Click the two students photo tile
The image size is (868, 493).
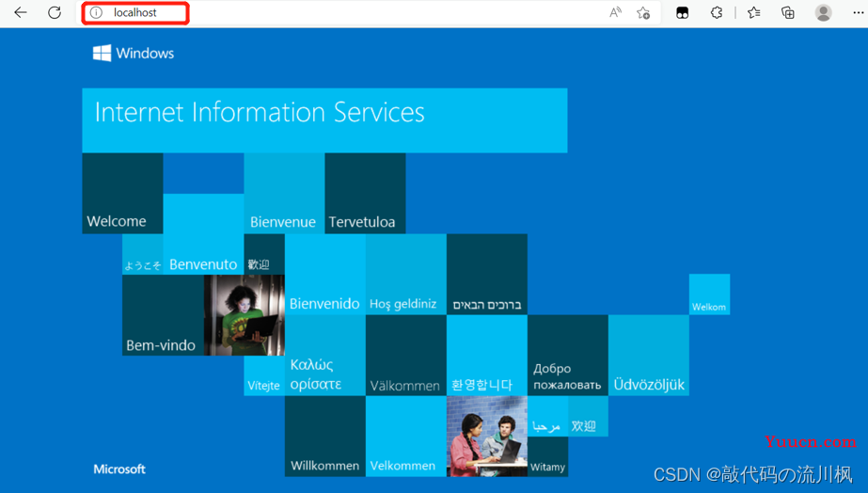486,436
